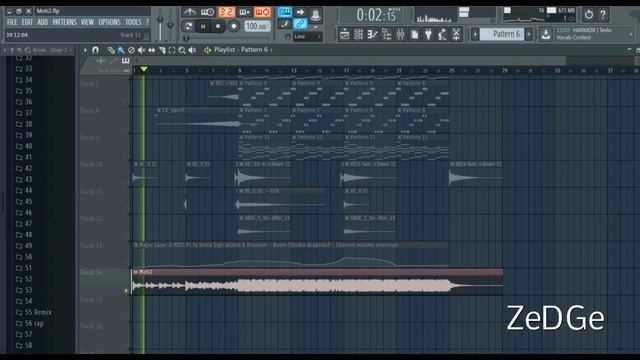The image size is (640, 360).
Task: Select the Slip tool
Action: pos(151,50)
